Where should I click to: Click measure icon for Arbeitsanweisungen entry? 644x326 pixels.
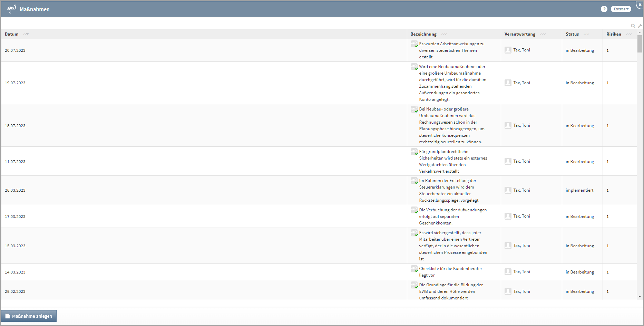click(x=414, y=44)
